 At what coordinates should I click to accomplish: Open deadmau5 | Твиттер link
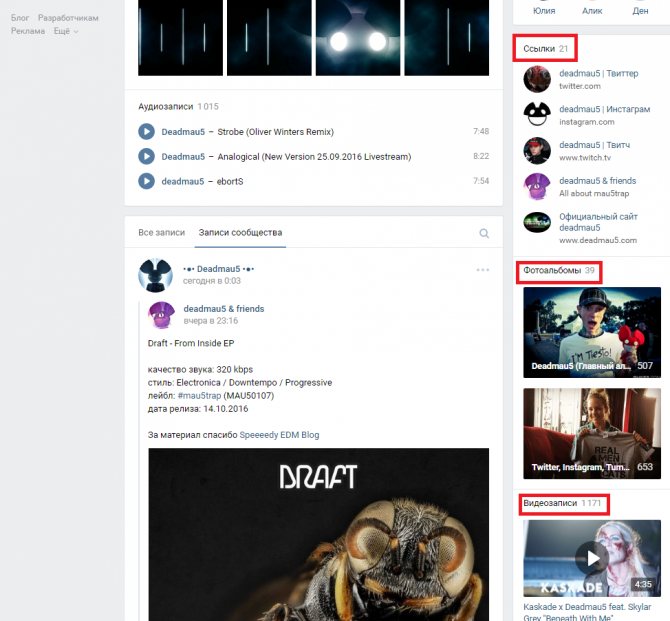pyautogui.click(x=599, y=74)
